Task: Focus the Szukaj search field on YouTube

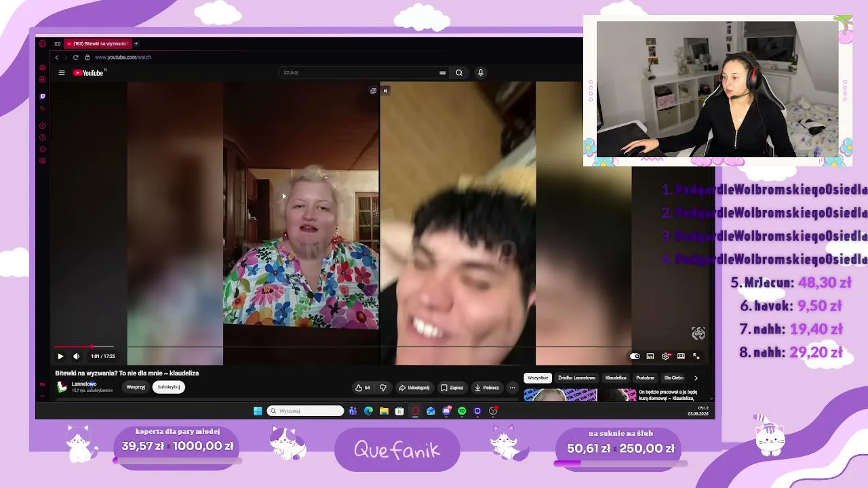Action: point(359,73)
